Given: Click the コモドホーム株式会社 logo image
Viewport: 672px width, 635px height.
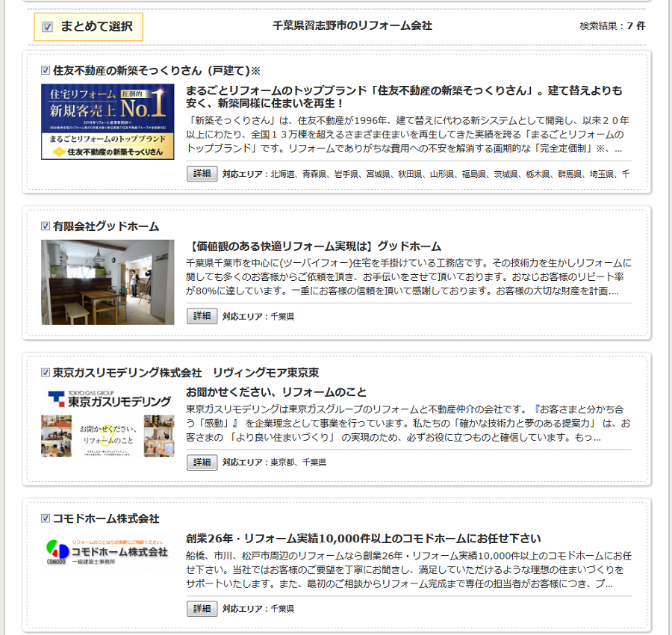Looking at the screenshot, I should click(x=108, y=552).
